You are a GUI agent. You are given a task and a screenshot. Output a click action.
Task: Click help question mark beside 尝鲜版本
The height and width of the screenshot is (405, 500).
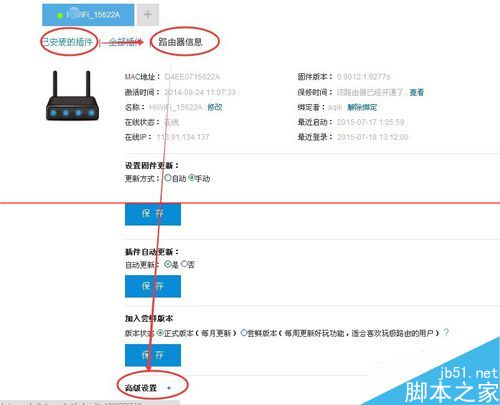coord(446,332)
